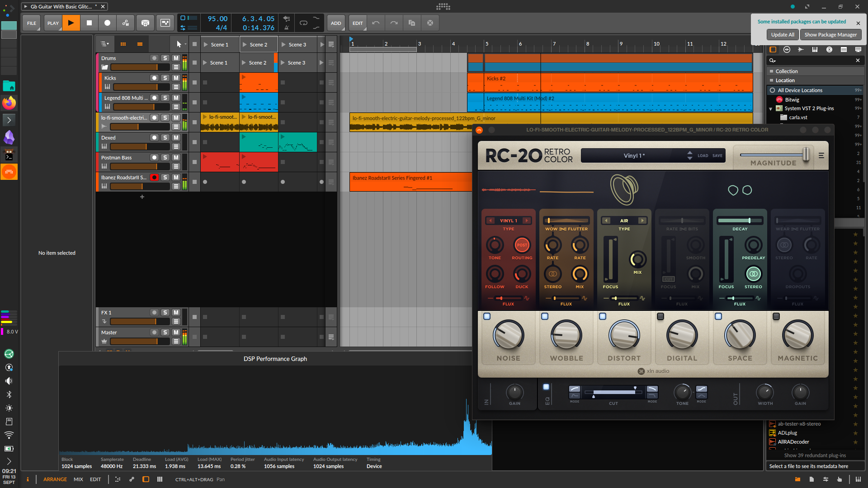This screenshot has height=488, width=868.
Task: Solo the Drums track
Action: 165,58
